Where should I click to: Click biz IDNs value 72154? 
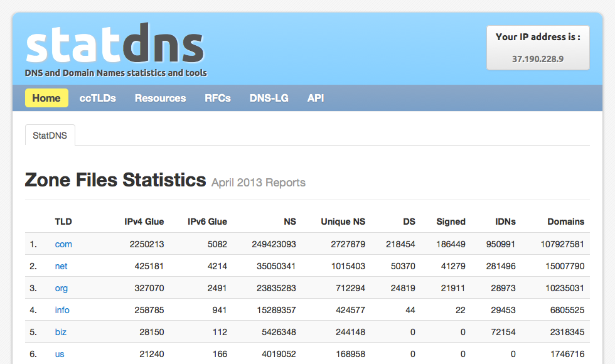click(503, 332)
